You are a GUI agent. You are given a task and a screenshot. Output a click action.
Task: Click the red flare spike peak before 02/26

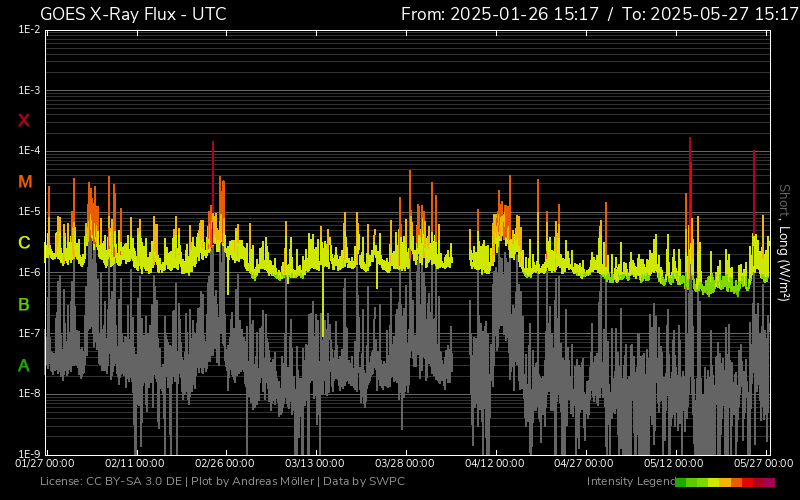[213, 143]
